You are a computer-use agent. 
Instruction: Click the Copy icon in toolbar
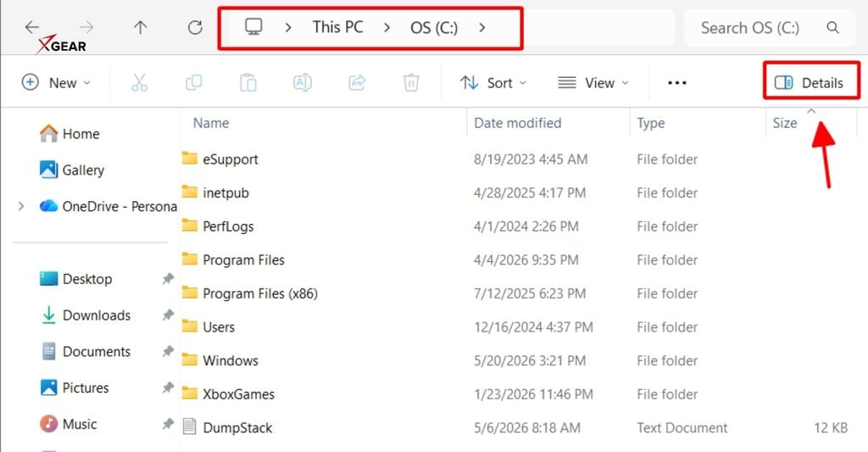[193, 82]
